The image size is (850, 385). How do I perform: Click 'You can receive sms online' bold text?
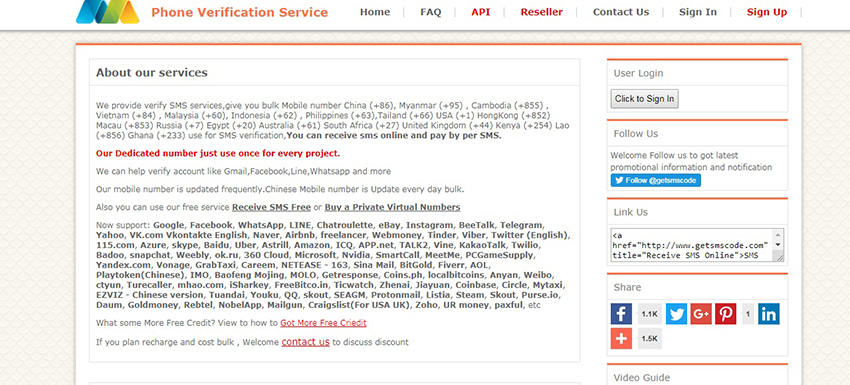coord(394,136)
